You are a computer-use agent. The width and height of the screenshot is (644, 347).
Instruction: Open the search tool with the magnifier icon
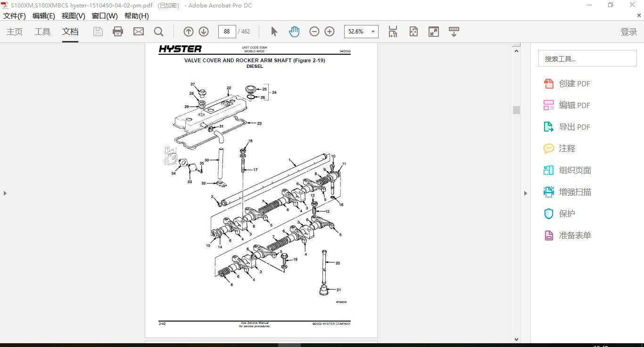[x=159, y=31]
